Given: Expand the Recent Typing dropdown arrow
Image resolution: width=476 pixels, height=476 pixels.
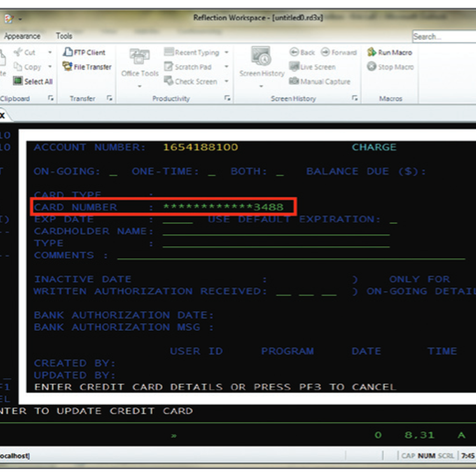Looking at the screenshot, I should [226, 52].
